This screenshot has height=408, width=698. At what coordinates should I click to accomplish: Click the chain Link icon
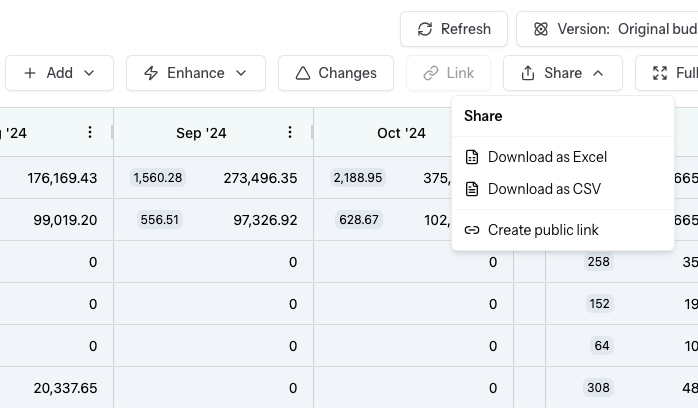click(431, 73)
